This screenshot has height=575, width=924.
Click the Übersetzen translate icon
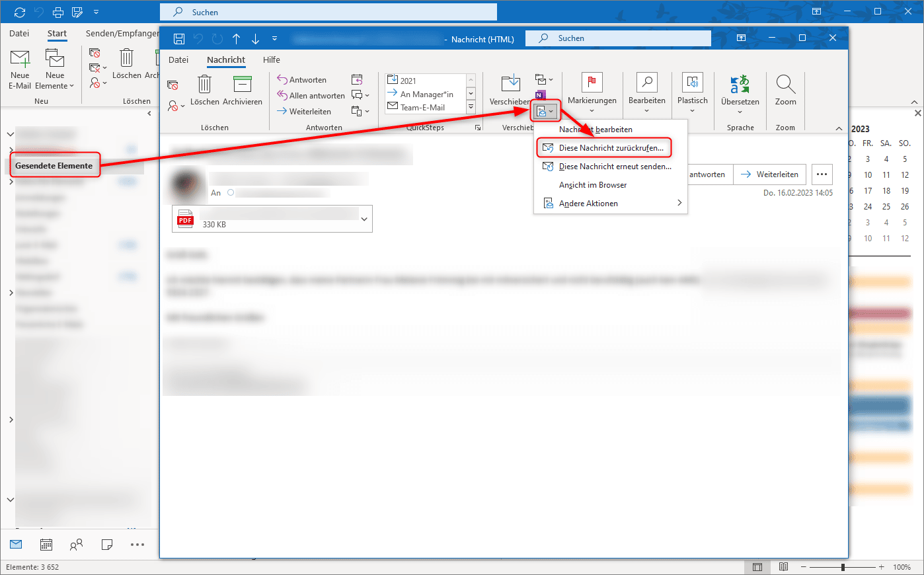coord(740,86)
